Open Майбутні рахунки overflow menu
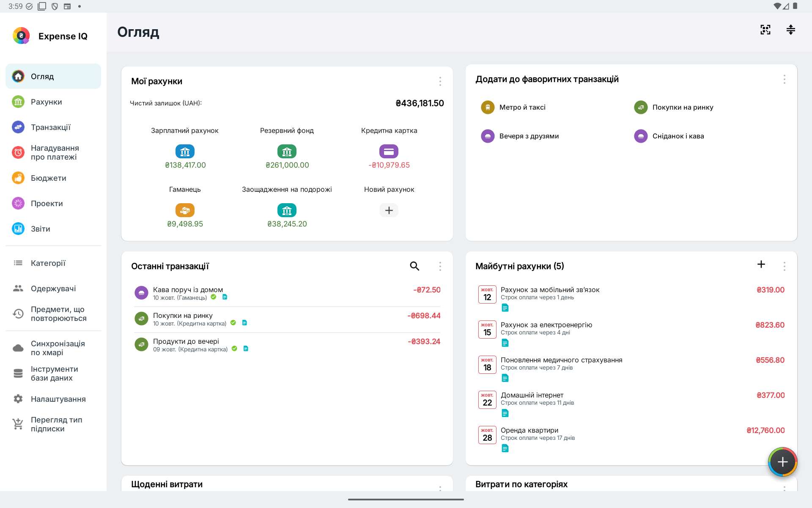This screenshot has width=812, height=508. (784, 266)
